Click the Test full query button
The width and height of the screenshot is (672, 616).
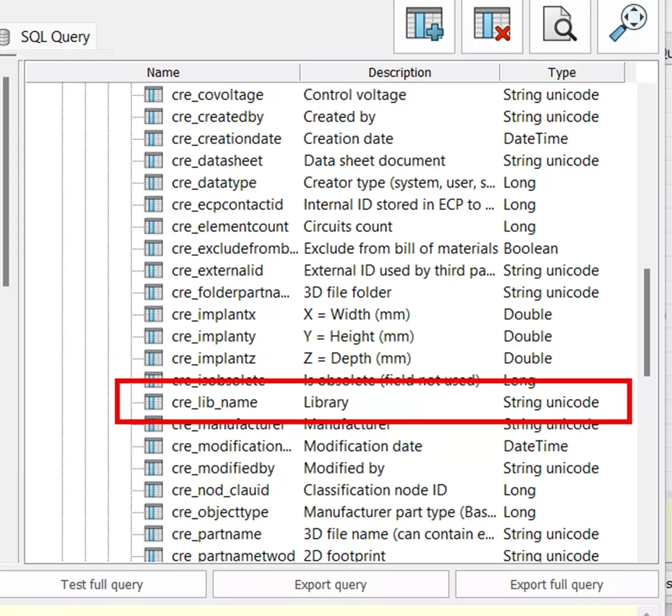(102, 584)
